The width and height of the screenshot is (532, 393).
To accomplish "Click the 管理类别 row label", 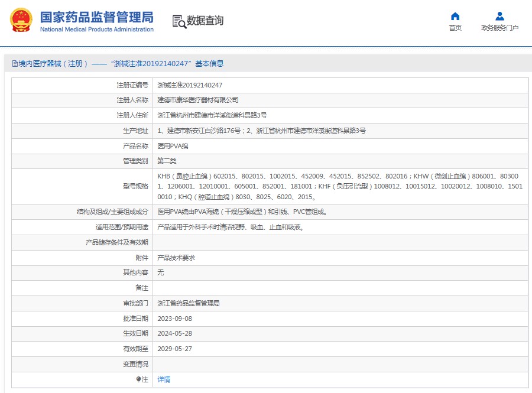I will [135, 161].
